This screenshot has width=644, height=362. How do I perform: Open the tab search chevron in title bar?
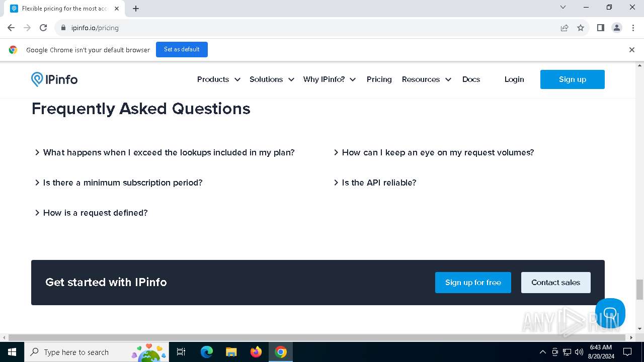tap(563, 7)
